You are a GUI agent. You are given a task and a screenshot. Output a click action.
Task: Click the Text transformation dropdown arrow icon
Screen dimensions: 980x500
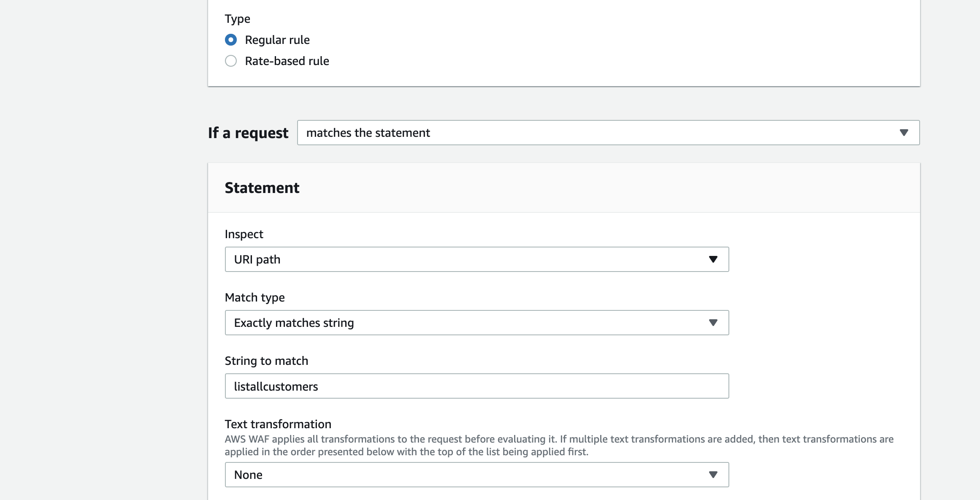tap(713, 475)
